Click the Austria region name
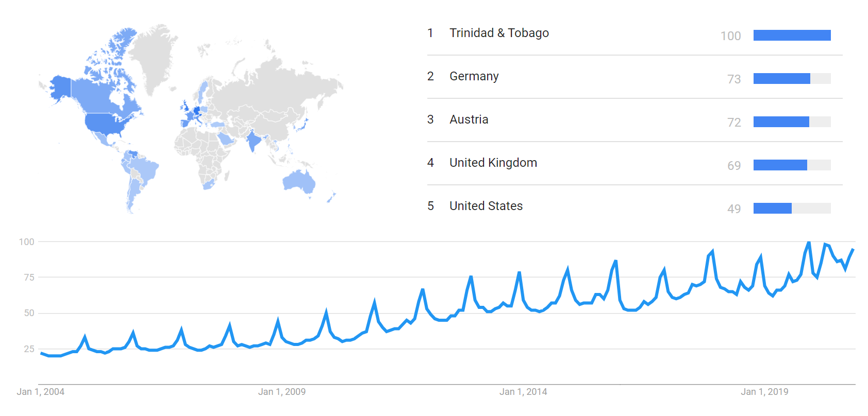Viewport: 868px width, 416px height. tap(469, 119)
